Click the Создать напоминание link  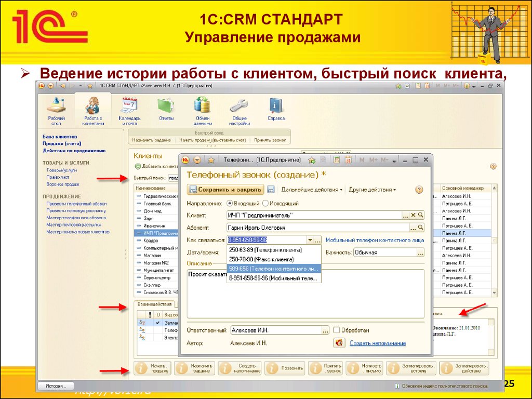tap(378, 343)
